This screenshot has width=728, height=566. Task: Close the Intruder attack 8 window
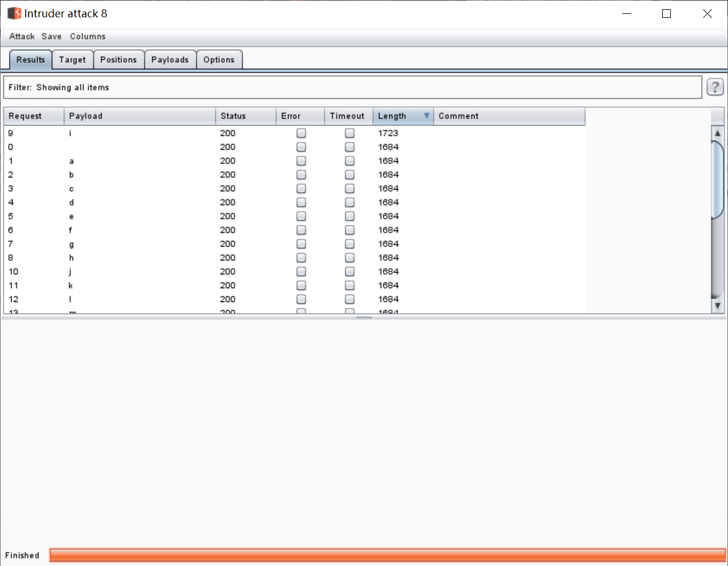click(x=707, y=13)
